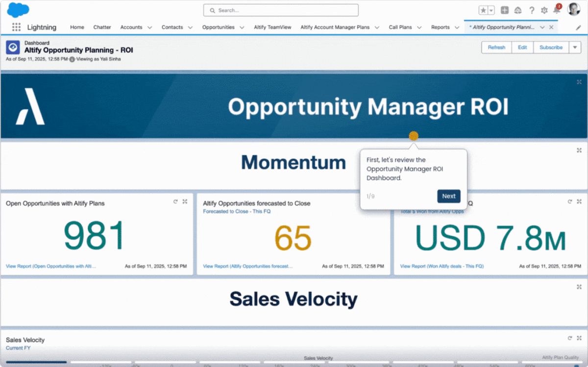Click the user profile avatar
The image size is (588, 367).
(x=574, y=10)
